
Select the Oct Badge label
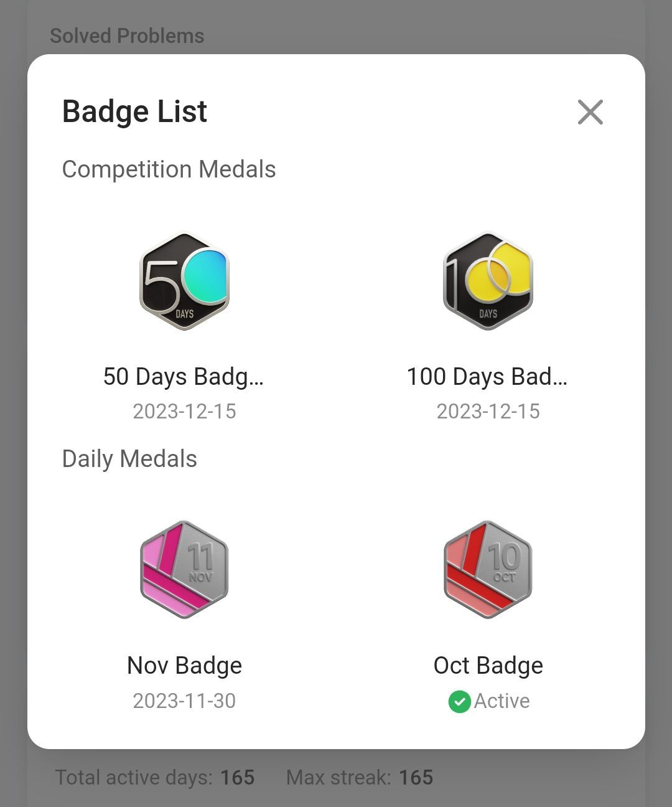pos(488,666)
